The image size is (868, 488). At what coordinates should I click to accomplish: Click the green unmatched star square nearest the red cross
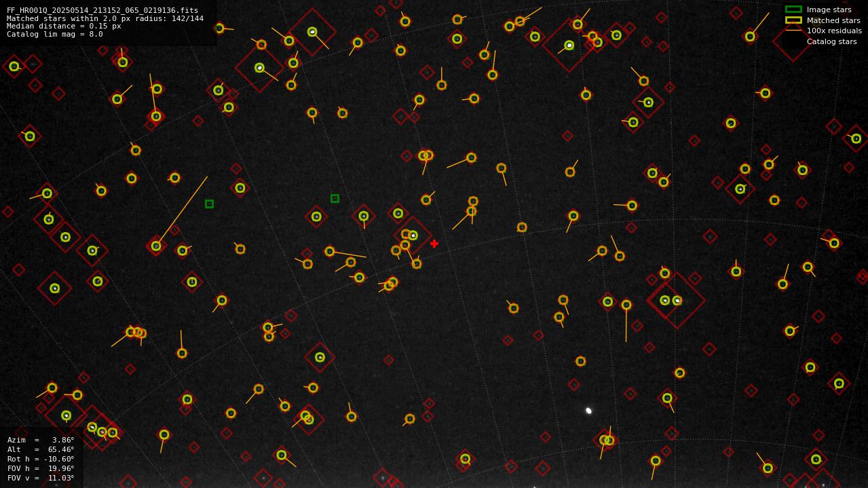[x=335, y=198]
